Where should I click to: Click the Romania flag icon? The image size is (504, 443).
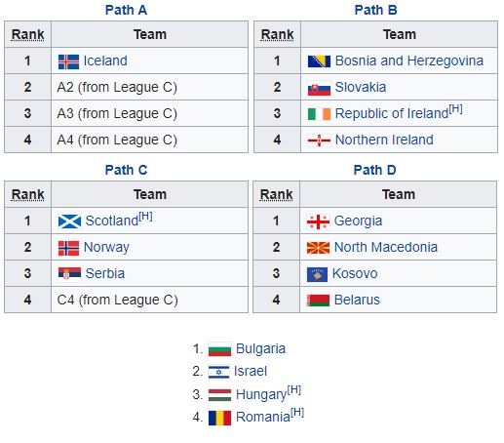[x=219, y=418]
